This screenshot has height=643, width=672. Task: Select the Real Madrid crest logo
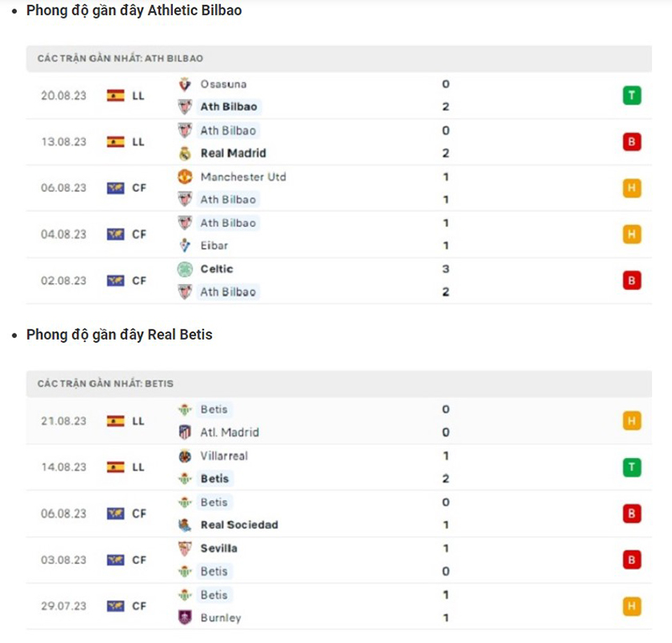[186, 153]
